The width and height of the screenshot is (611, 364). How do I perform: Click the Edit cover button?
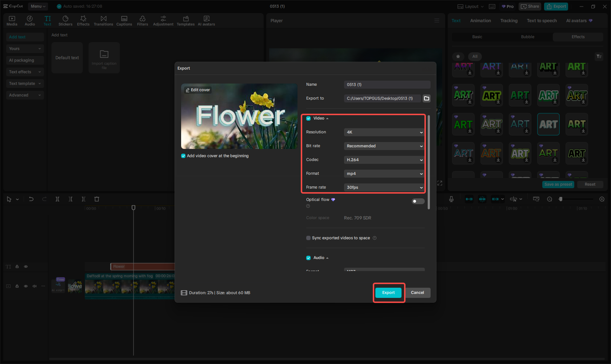point(198,90)
